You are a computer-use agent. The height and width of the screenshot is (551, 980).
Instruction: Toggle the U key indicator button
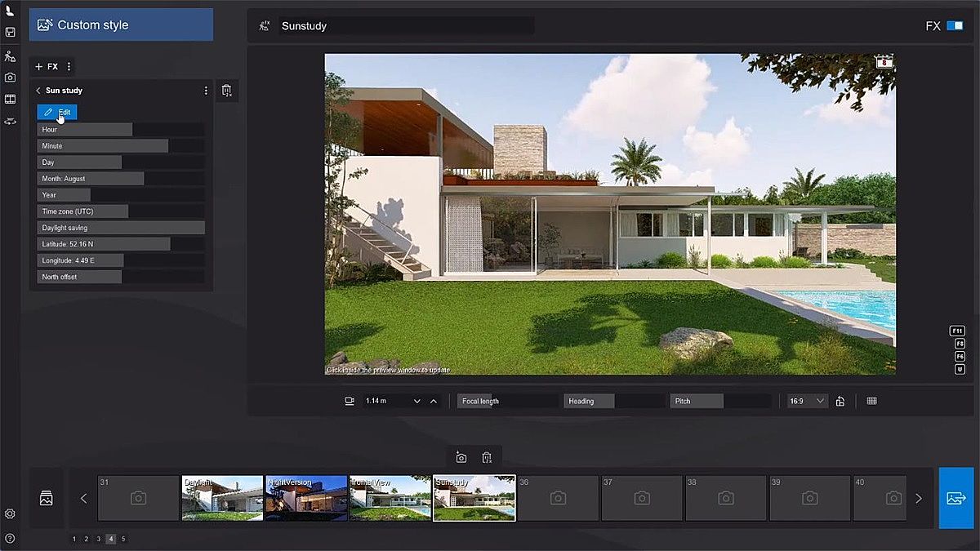click(x=960, y=369)
